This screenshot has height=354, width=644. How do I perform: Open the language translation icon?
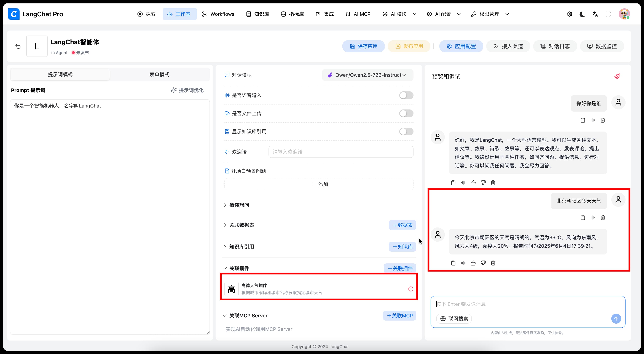point(595,14)
